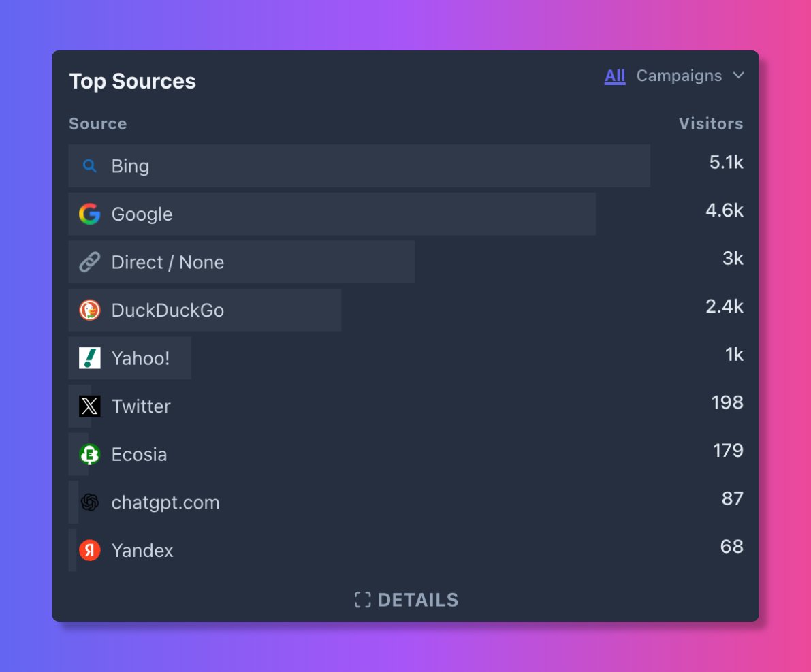Image resolution: width=811 pixels, height=672 pixels.
Task: Open the Campaigns dropdown
Action: [679, 76]
